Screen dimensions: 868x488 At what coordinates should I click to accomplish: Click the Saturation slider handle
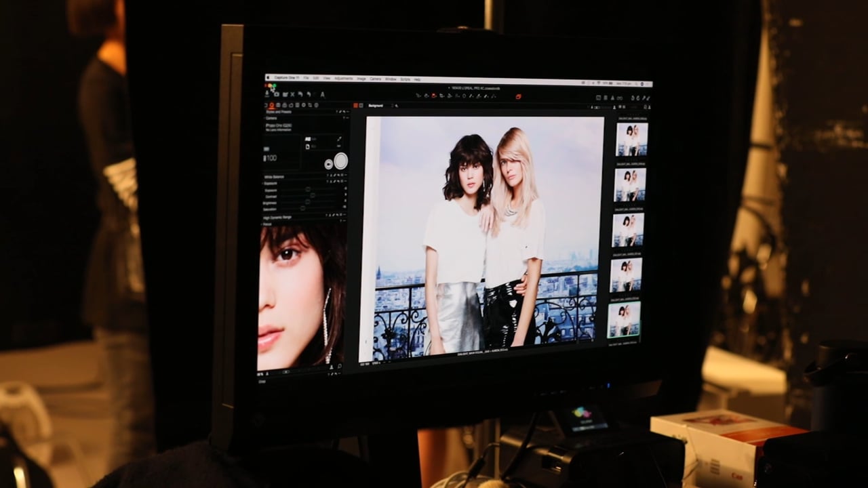pyautogui.click(x=302, y=209)
